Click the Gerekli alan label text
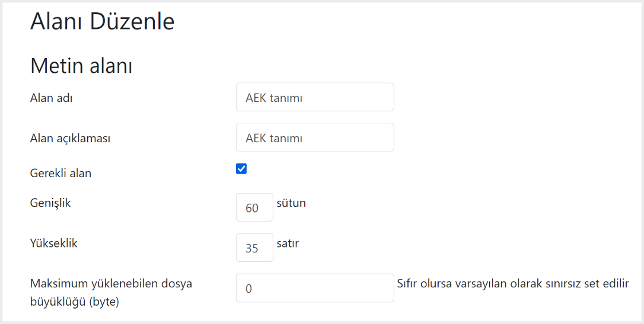 pos(61,173)
